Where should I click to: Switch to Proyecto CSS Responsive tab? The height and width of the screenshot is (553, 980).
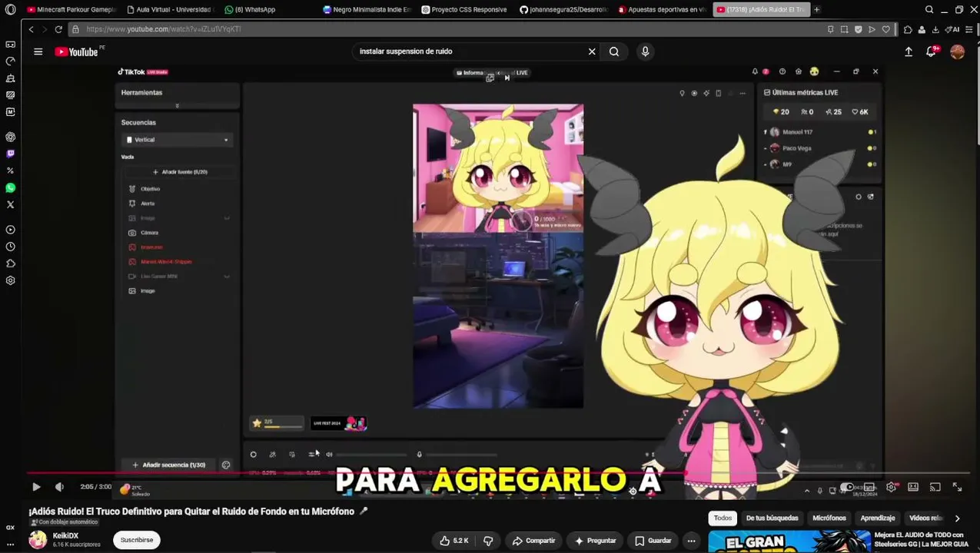[x=464, y=10]
